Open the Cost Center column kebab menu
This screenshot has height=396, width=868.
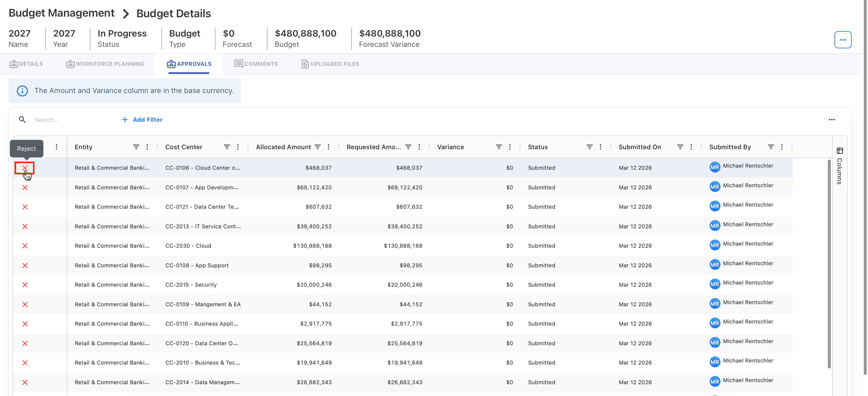point(238,147)
